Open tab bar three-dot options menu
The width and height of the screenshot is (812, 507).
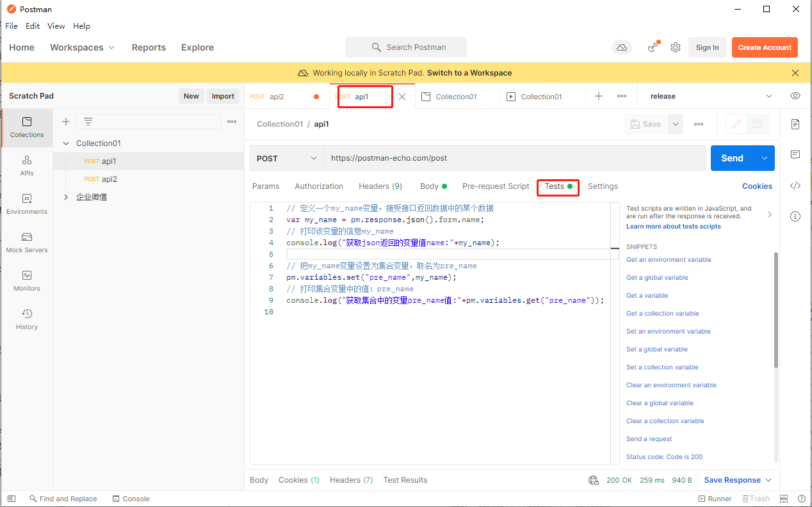(x=622, y=96)
